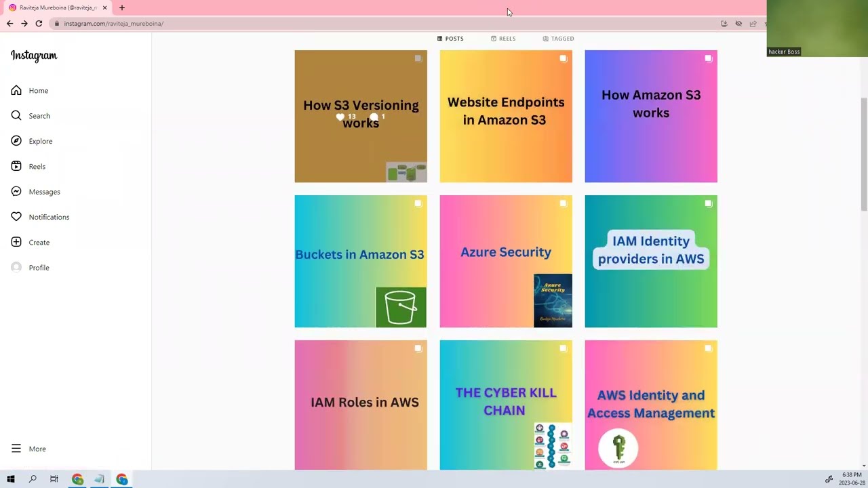
Task: Open the Explore compass icon
Action: [x=16, y=141]
